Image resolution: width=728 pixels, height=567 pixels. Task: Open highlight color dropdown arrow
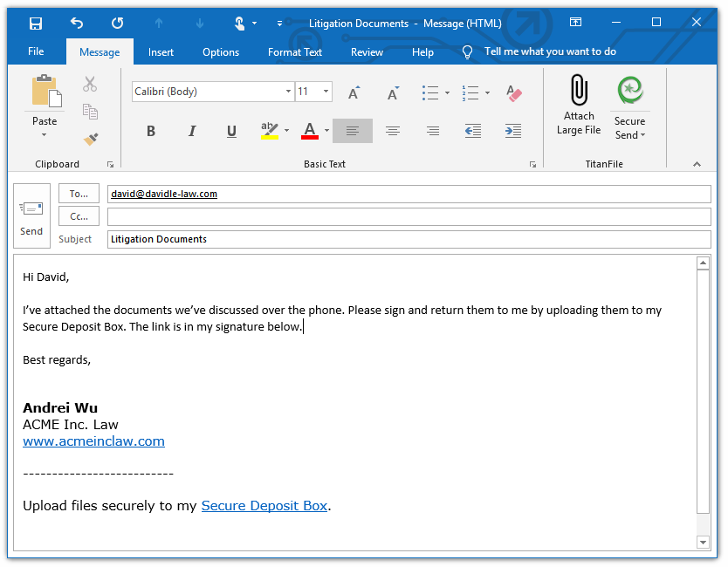286,130
